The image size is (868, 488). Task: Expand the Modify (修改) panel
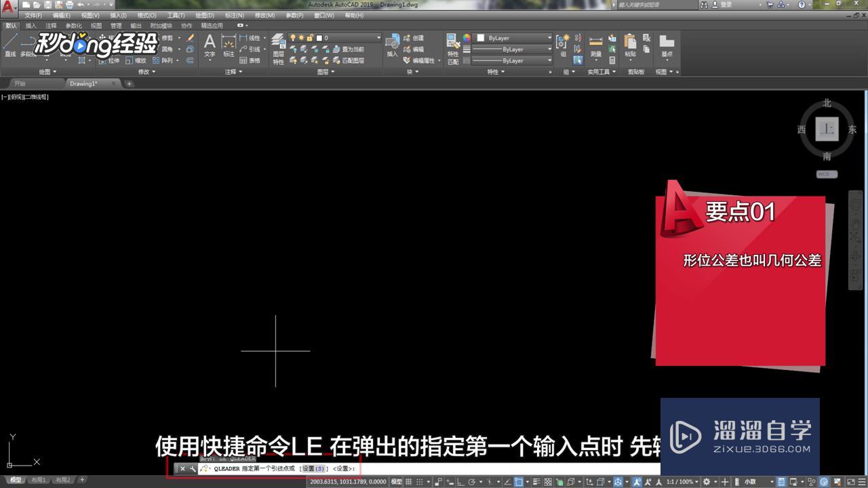click(146, 71)
